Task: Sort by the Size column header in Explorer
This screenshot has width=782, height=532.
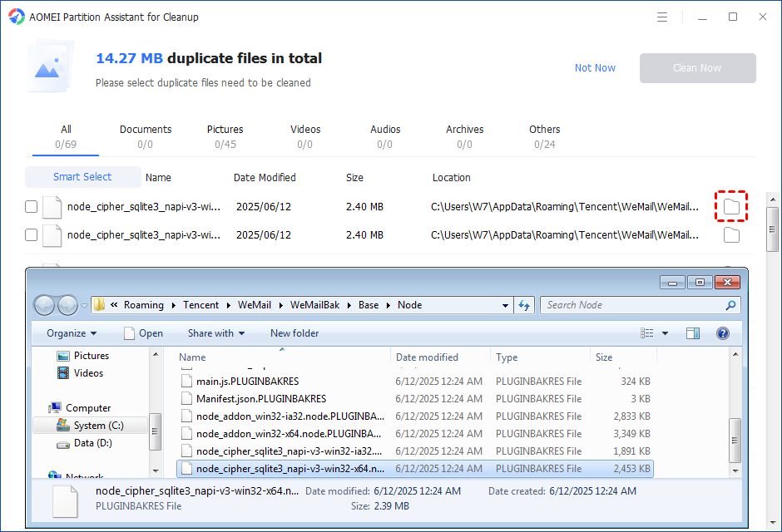Action: coord(623,357)
